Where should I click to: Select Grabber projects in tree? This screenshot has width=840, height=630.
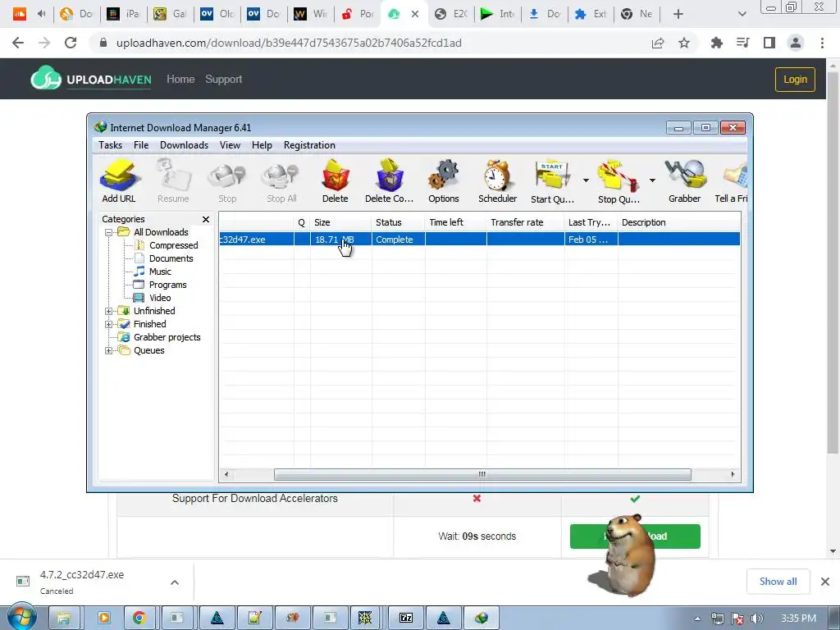(167, 337)
